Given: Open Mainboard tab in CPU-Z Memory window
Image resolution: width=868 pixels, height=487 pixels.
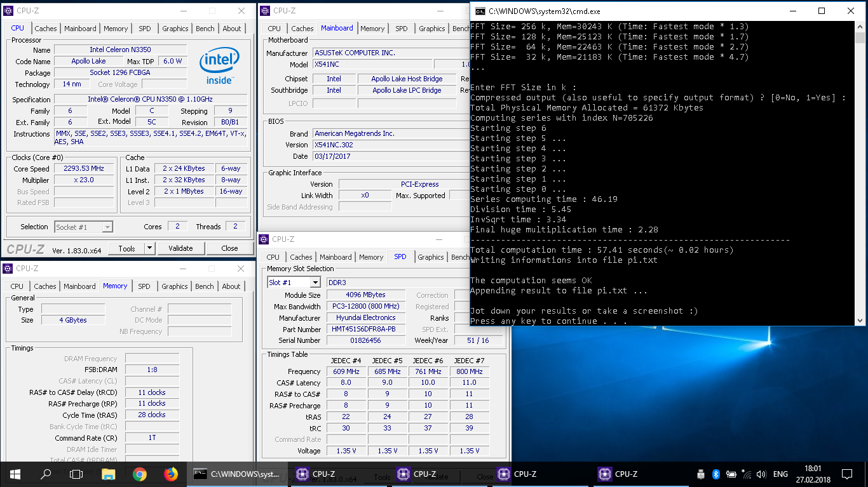Looking at the screenshot, I should 79,286.
